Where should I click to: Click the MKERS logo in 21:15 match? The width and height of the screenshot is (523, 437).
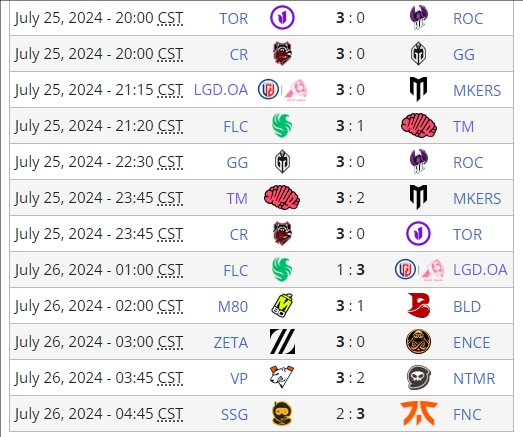point(419,89)
